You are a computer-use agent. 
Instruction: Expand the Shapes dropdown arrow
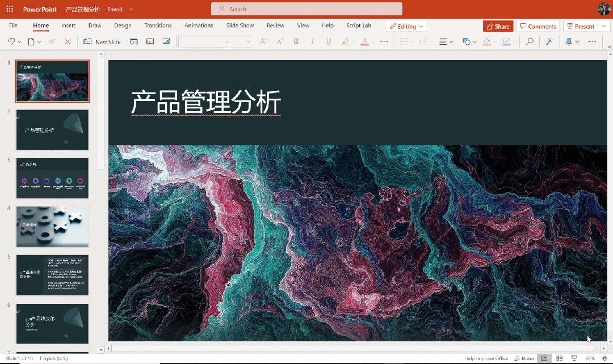(x=475, y=42)
